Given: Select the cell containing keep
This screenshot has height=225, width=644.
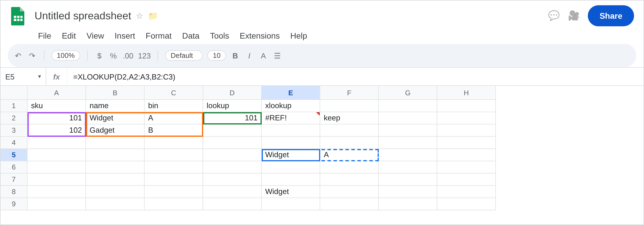Looking at the screenshot, I should 349,118.
